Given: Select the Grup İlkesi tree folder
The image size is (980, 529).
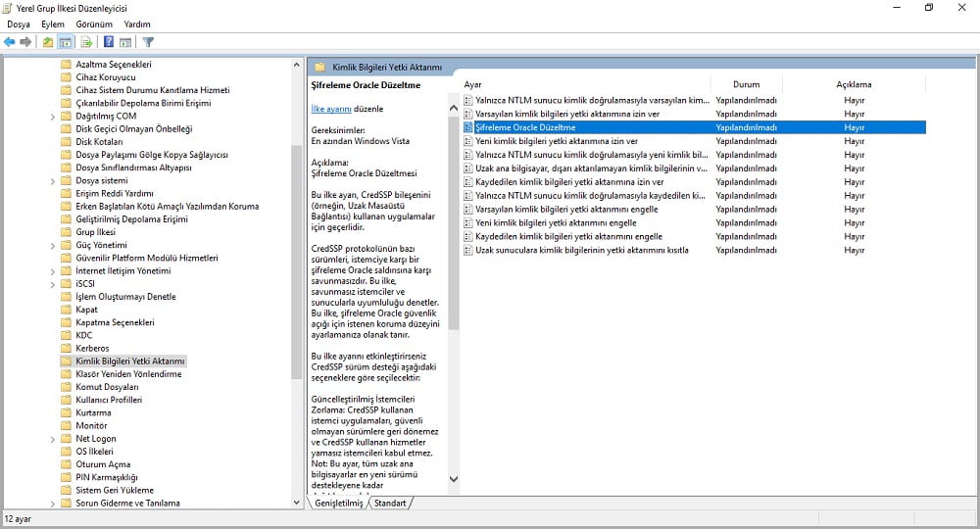Looking at the screenshot, I should (x=95, y=232).
